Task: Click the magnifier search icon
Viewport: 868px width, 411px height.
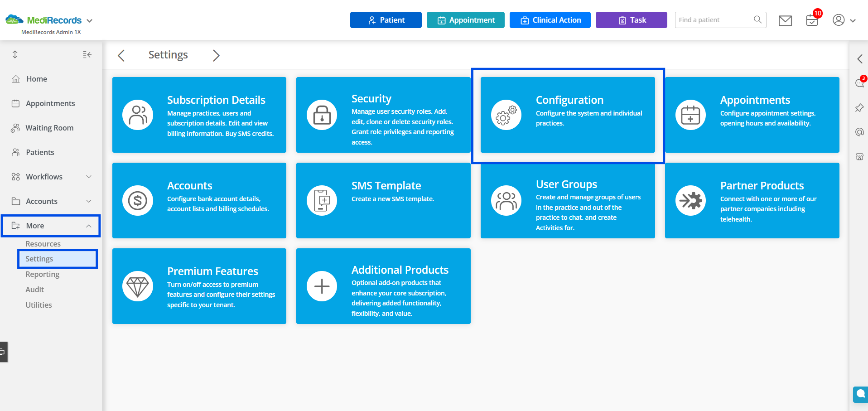Action: [x=757, y=19]
